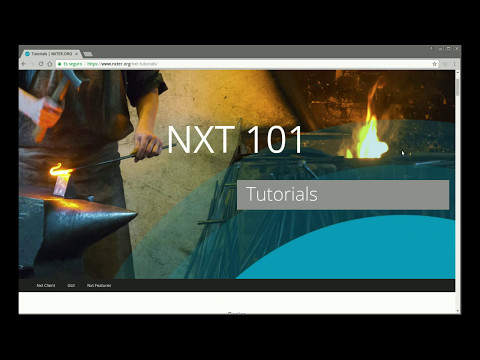
Task: Reload the page with the refresh icon
Action: coord(41,64)
